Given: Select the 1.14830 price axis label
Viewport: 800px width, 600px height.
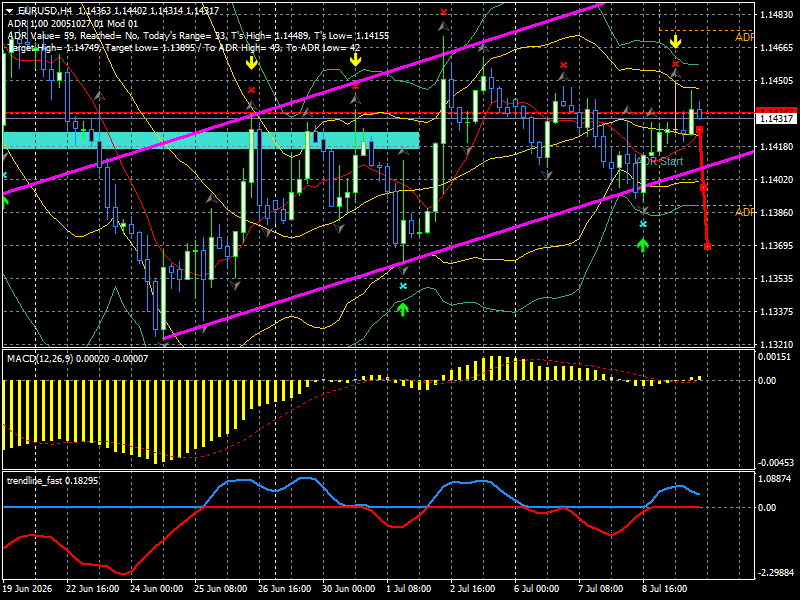Looking at the screenshot, I should (777, 15).
